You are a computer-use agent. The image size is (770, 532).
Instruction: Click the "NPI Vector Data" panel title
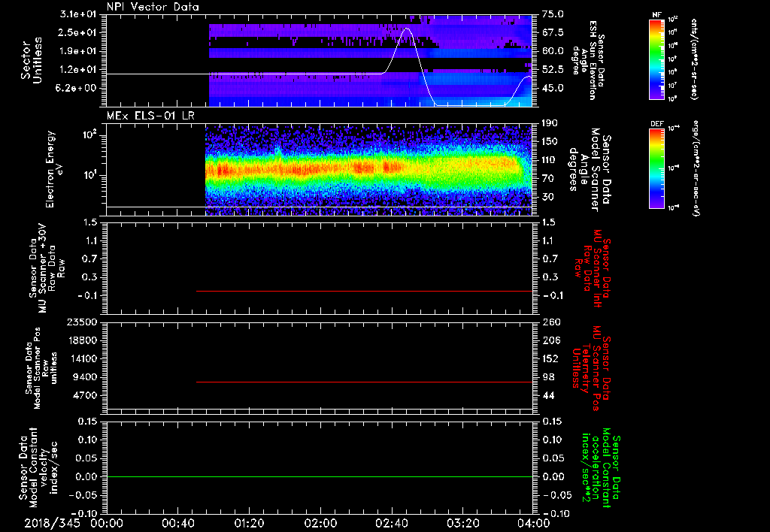tap(153, 7)
